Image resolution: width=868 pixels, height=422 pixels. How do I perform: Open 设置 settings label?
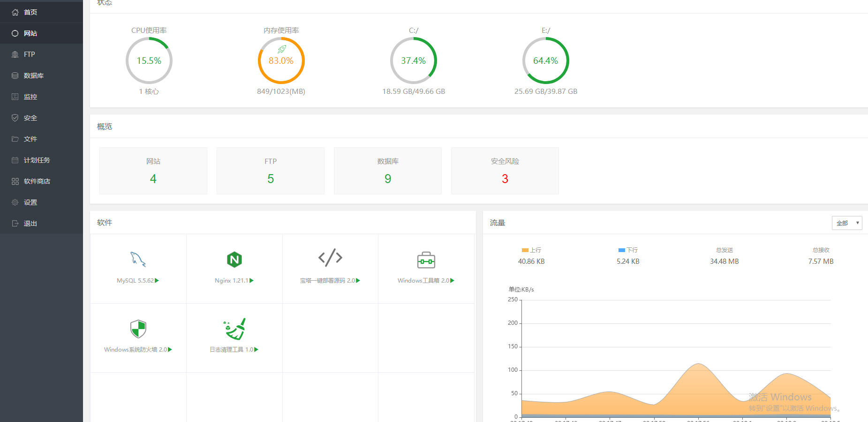coord(30,202)
